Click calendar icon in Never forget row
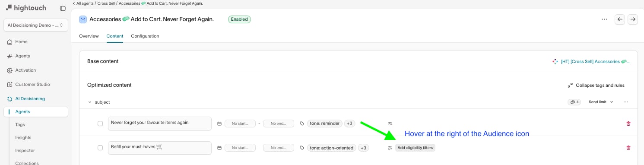 click(x=219, y=124)
